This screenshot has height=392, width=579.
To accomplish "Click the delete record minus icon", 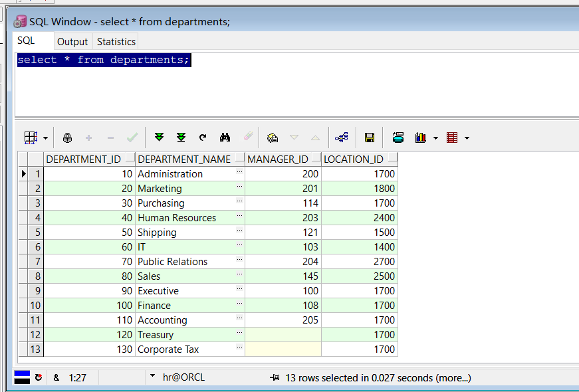I will tap(110, 138).
